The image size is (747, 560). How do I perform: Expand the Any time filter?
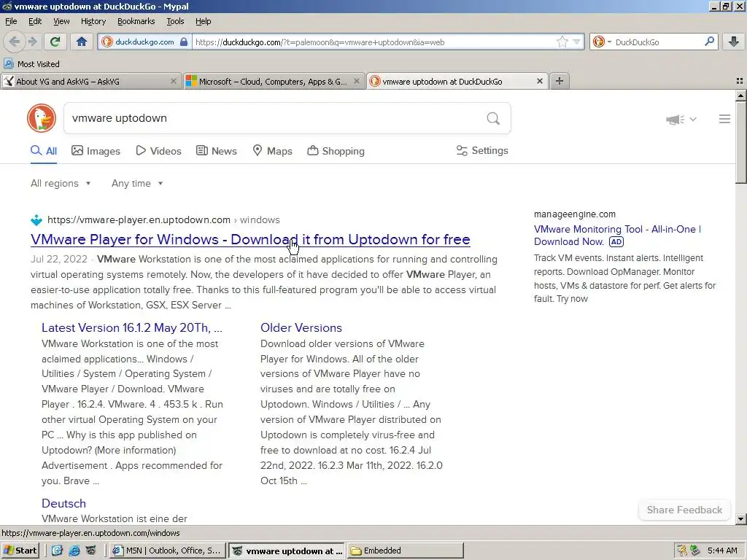pyautogui.click(x=137, y=183)
